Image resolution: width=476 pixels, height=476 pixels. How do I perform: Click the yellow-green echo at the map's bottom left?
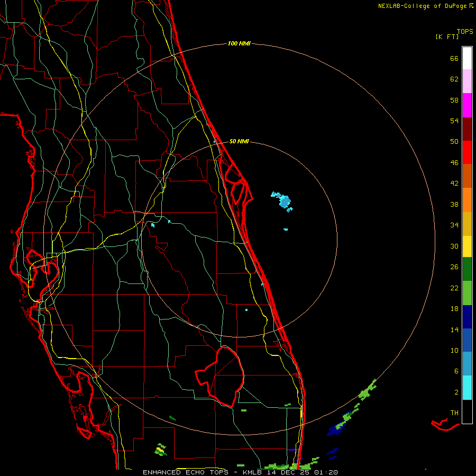[160, 450]
